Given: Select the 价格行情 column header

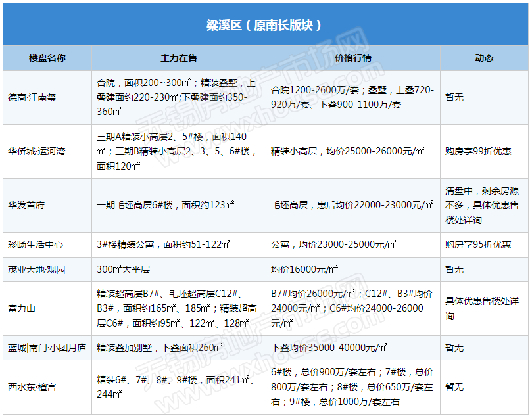Looking at the screenshot, I should [353, 58].
